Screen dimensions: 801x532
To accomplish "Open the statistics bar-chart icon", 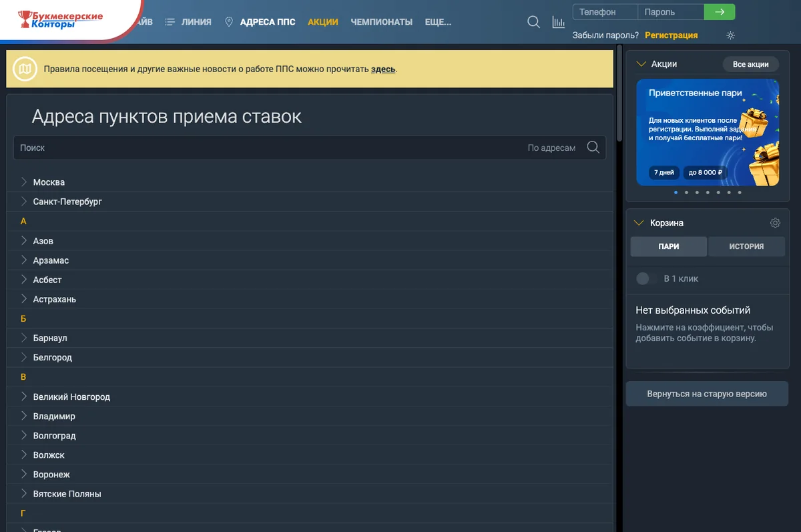I will (x=558, y=22).
